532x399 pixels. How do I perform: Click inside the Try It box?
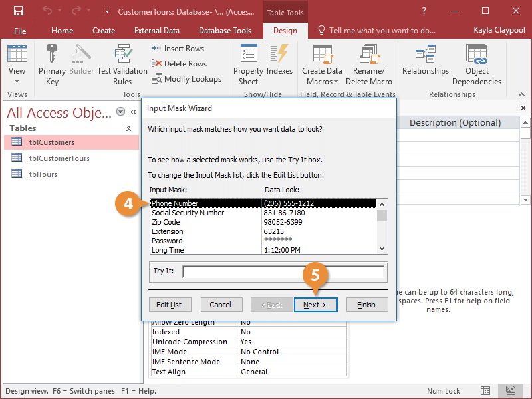(284, 271)
